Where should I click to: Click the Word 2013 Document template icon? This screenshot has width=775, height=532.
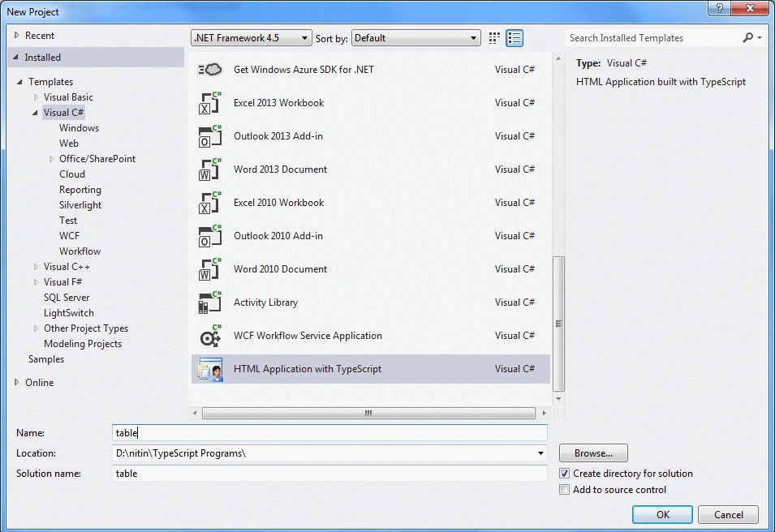click(210, 169)
